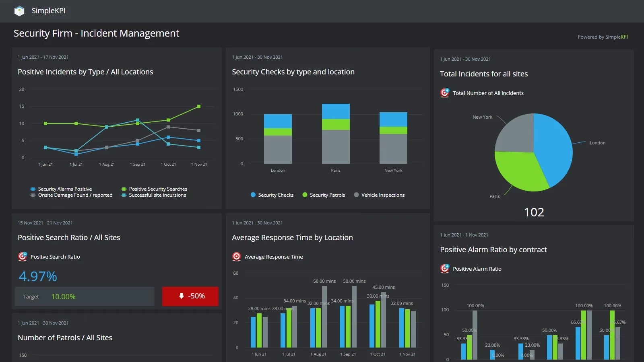Click the red -50% indicator button

pos(190,296)
